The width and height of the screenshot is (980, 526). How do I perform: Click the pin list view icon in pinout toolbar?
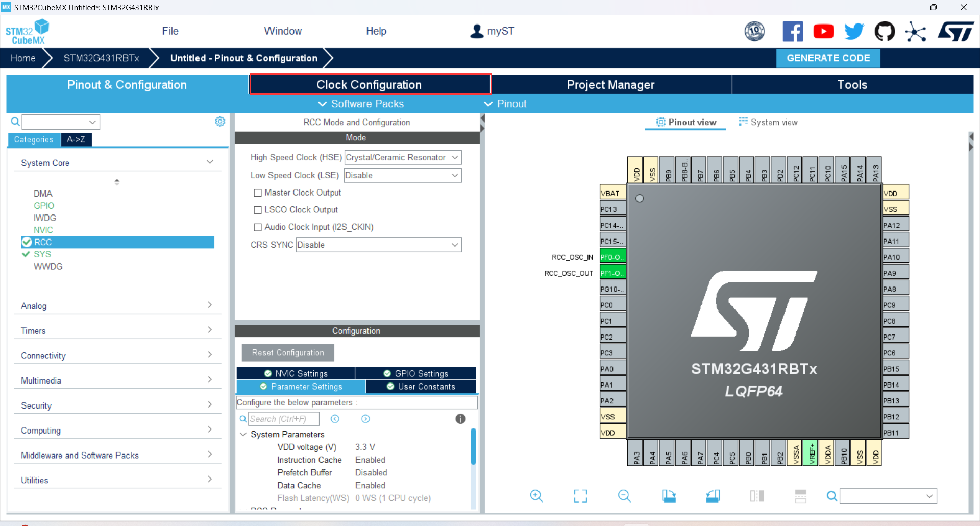tap(801, 496)
